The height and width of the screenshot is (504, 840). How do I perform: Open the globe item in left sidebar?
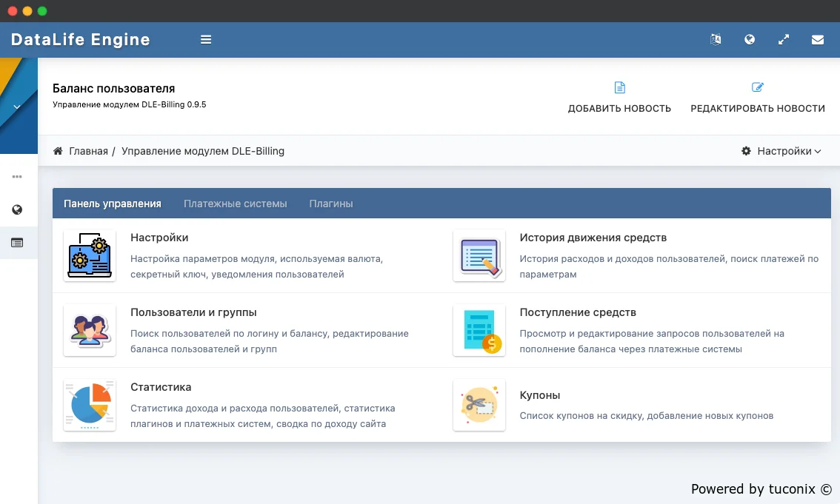pyautogui.click(x=17, y=209)
